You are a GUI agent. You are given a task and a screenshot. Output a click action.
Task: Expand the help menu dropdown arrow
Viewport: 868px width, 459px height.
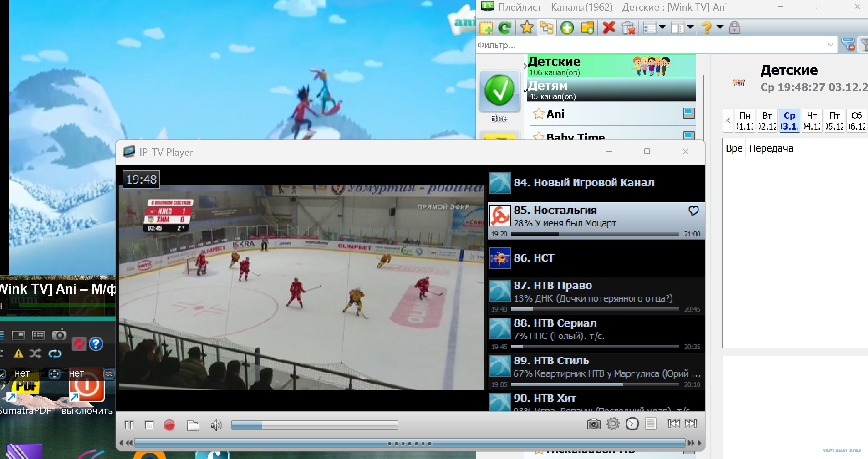pyautogui.click(x=720, y=27)
